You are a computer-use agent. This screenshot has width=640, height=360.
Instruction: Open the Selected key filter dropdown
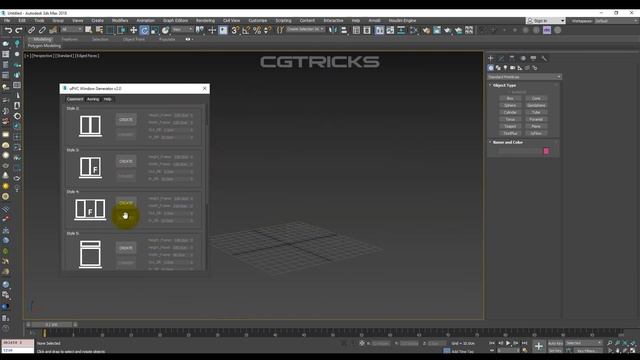[x=584, y=343]
